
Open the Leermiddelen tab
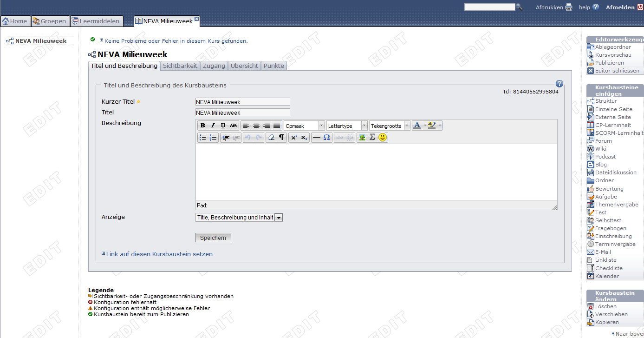coord(97,21)
